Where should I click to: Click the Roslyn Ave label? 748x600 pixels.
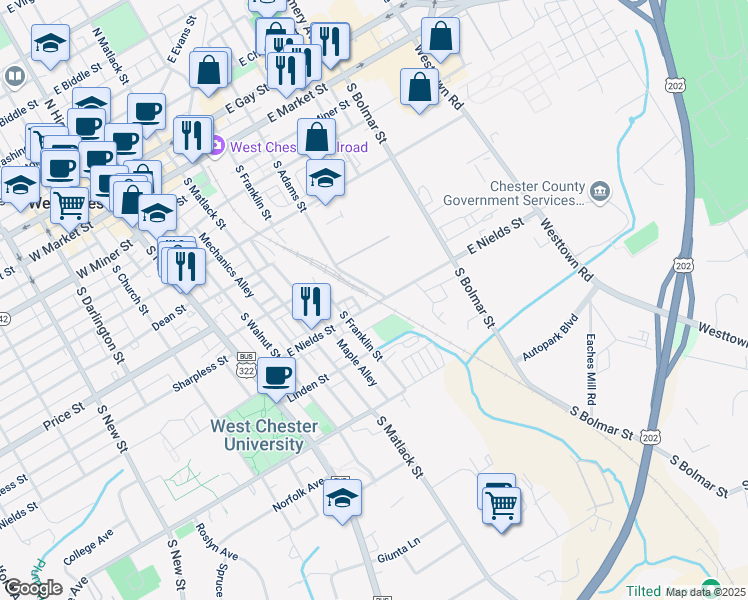click(217, 541)
